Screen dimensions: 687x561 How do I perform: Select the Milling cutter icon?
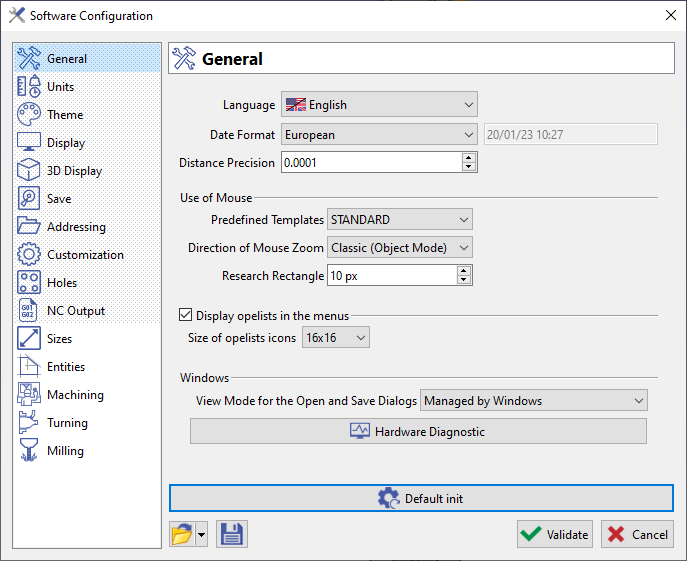point(29,451)
